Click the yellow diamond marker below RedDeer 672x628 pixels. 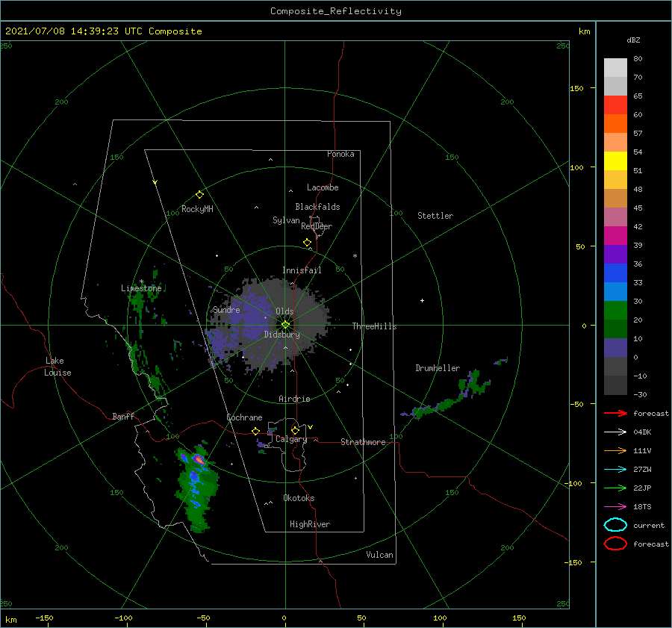coord(307,243)
